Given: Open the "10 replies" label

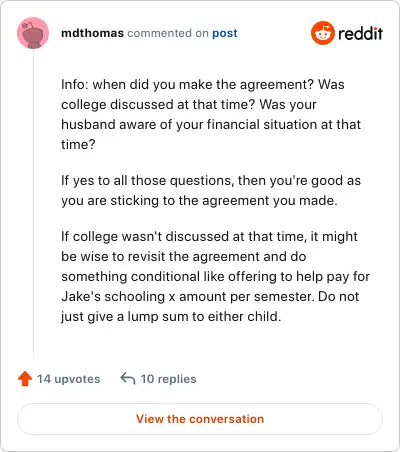Looking at the screenshot, I should pos(168,379).
